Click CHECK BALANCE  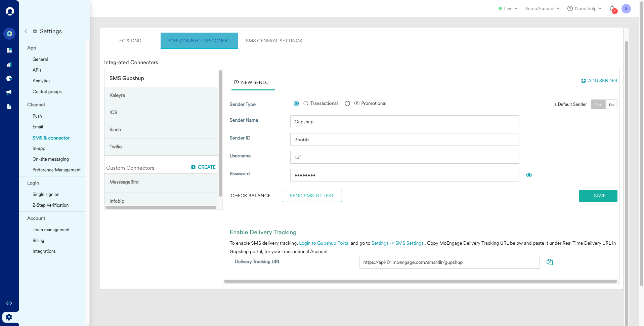(251, 196)
